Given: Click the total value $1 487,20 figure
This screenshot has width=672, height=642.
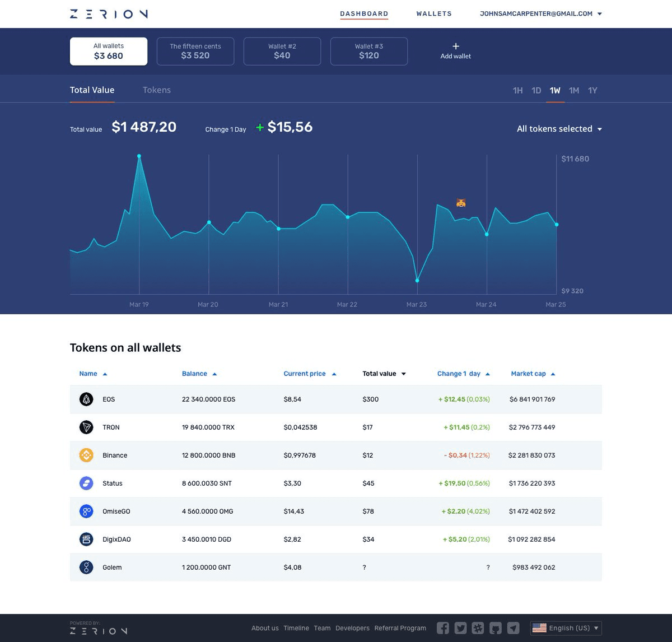Looking at the screenshot, I should pyautogui.click(x=144, y=127).
